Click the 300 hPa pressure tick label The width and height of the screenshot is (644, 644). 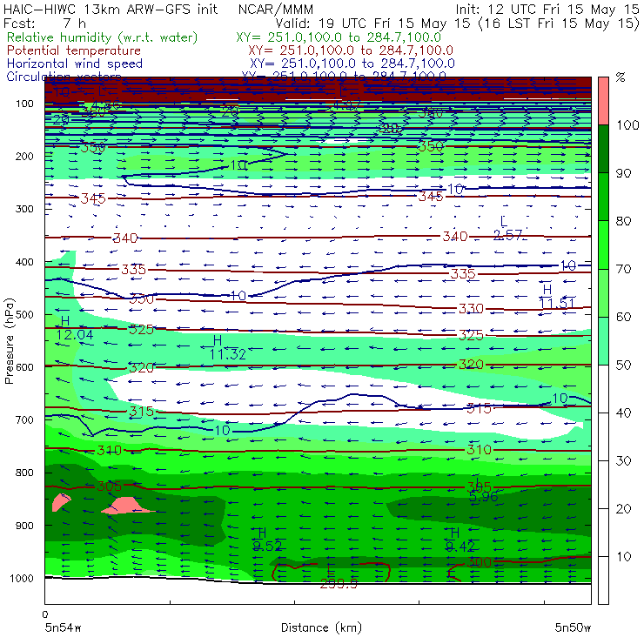tap(24, 209)
